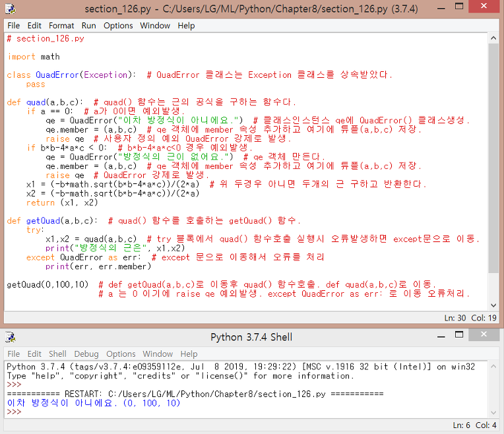The width and height of the screenshot is (504, 434).
Task: Open the Help menu in editor window
Action: coord(186,26)
